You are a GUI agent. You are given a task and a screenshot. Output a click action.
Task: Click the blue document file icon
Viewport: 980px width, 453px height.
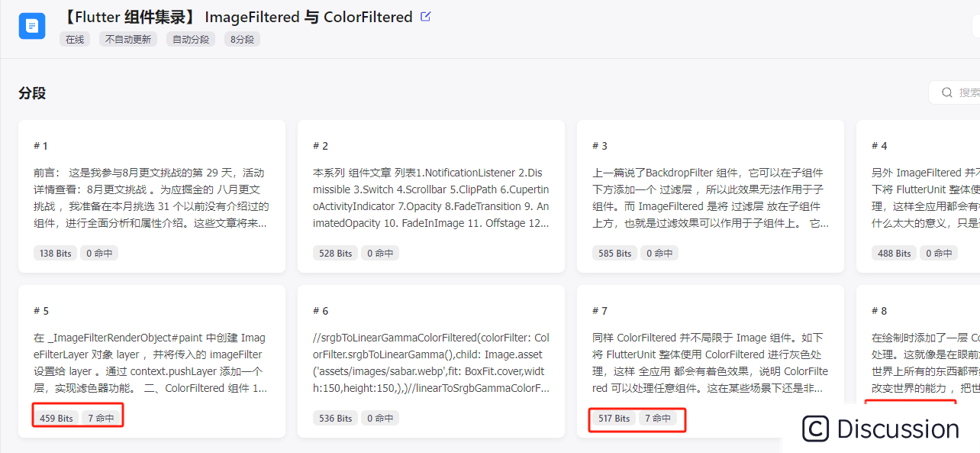click(x=32, y=26)
